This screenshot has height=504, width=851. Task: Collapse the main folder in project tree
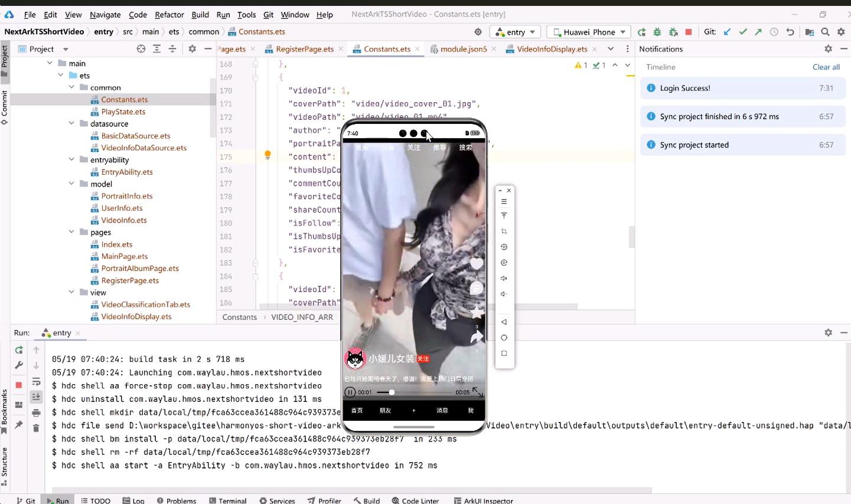pyautogui.click(x=50, y=63)
